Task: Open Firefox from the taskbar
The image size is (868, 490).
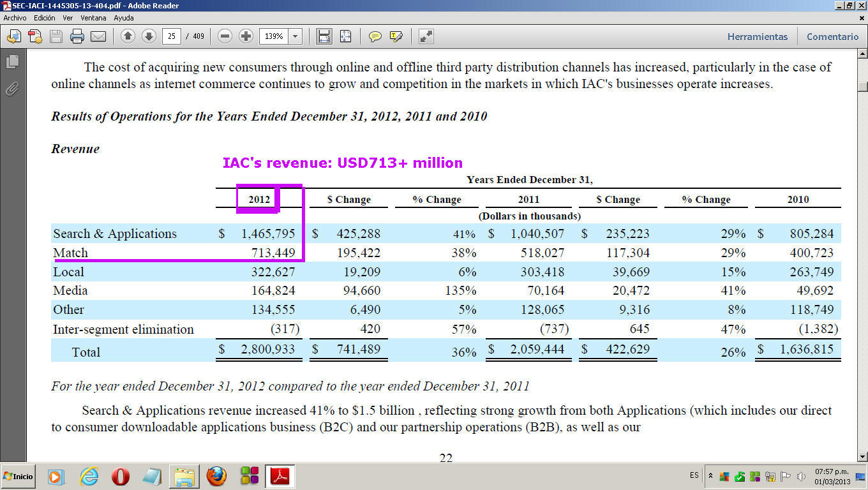Action: point(217,476)
